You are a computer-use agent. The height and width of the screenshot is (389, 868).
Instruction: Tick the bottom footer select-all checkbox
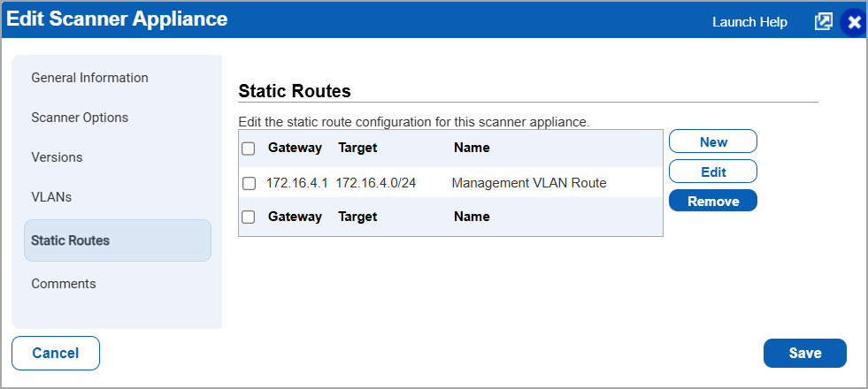pyautogui.click(x=249, y=217)
